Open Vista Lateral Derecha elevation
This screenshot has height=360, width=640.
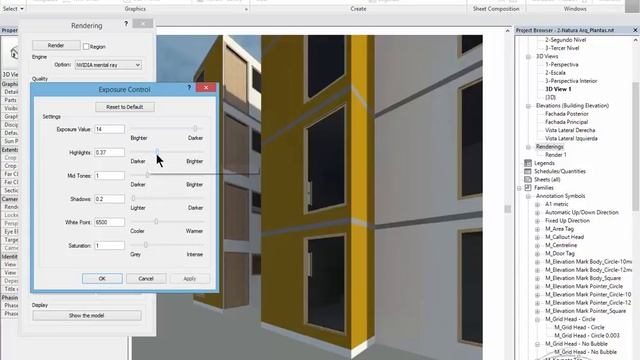click(570, 130)
